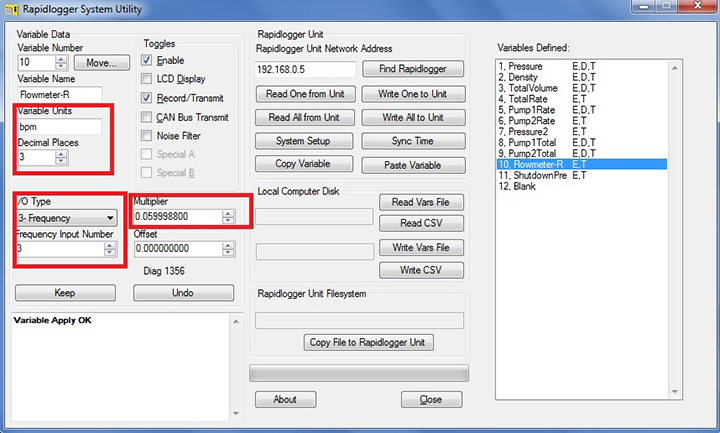The height and width of the screenshot is (433, 720).
Task: Click the network address field 192.168.0.5
Action: coord(305,69)
